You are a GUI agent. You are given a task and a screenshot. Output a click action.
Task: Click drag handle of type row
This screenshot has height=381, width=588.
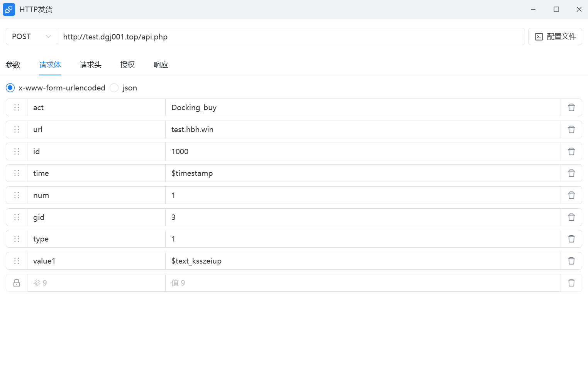pyautogui.click(x=17, y=239)
